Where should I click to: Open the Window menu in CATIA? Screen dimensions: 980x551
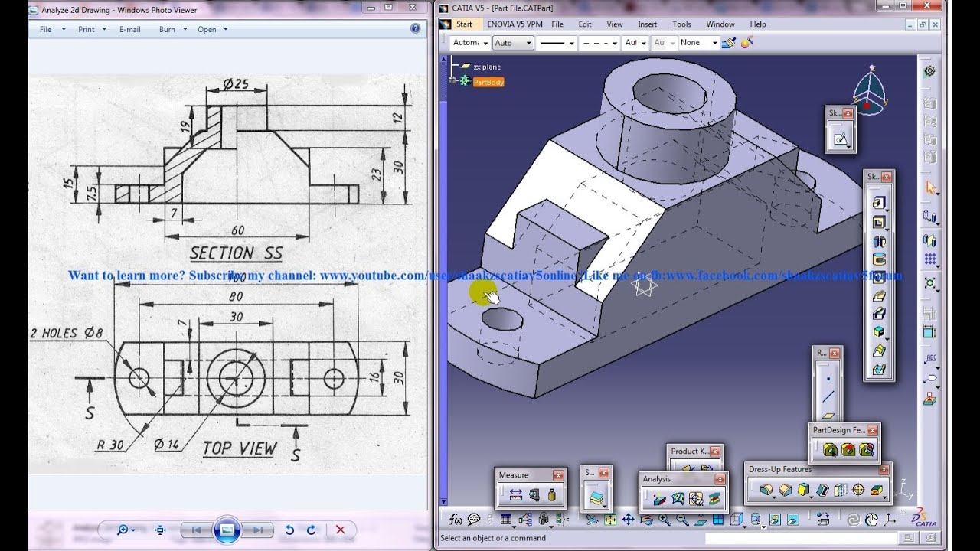[720, 24]
